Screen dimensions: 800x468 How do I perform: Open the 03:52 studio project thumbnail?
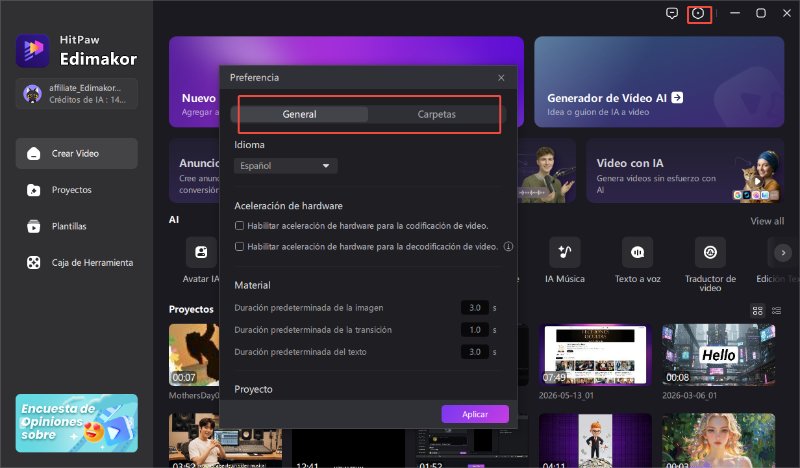coord(225,440)
